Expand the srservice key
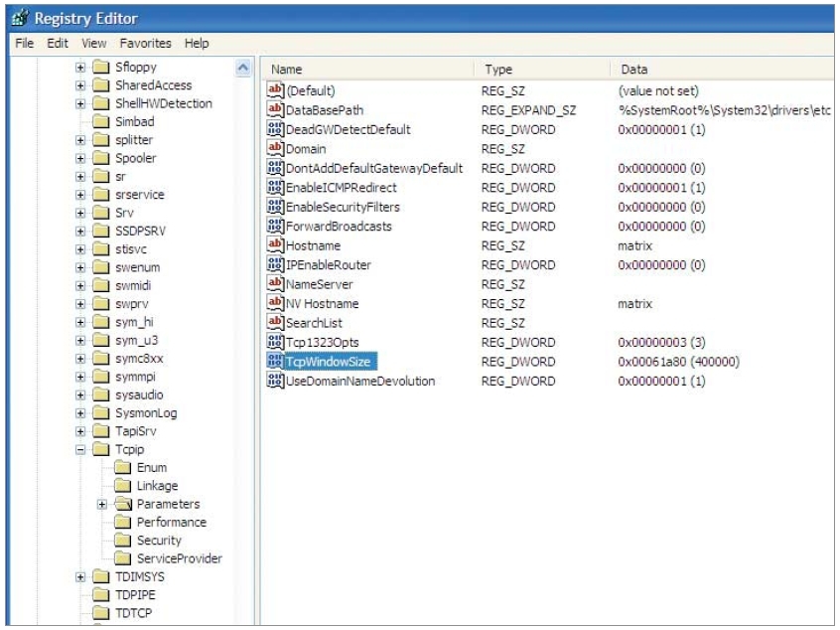Viewport: 840px width, 630px height. coord(80,195)
